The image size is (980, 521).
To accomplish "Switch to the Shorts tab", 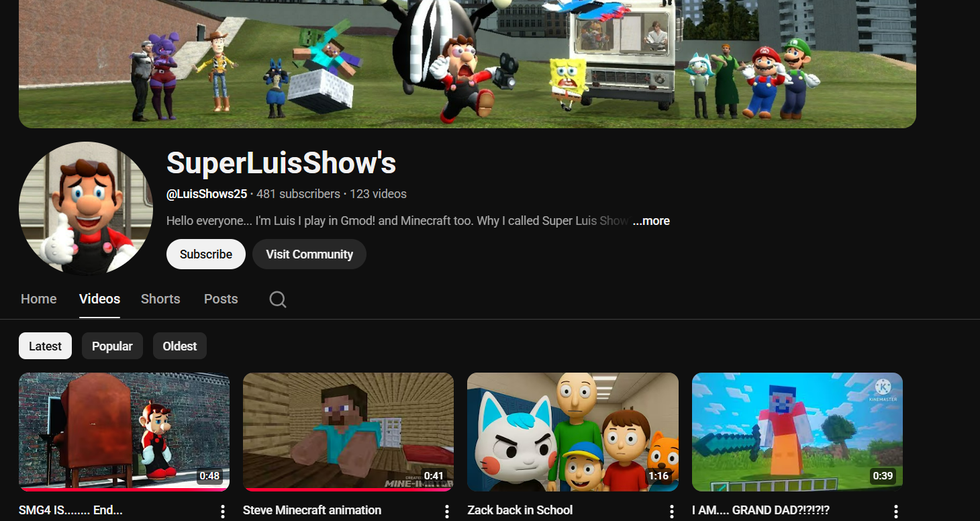I will coord(160,299).
